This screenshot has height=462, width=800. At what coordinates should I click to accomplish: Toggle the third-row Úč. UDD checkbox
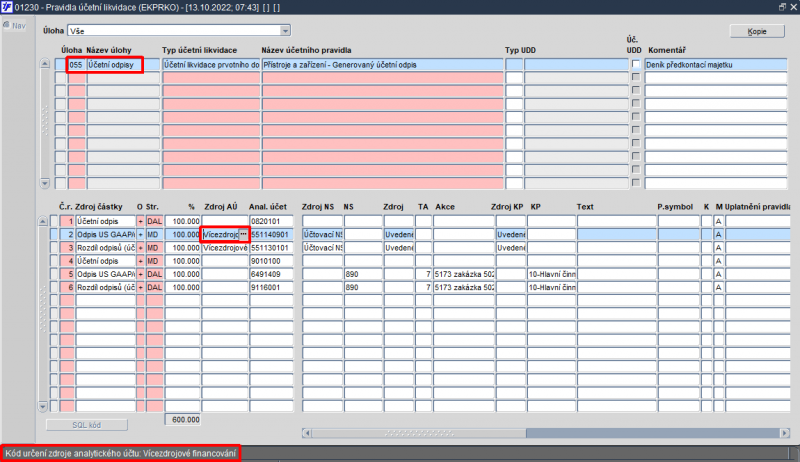pos(636,90)
